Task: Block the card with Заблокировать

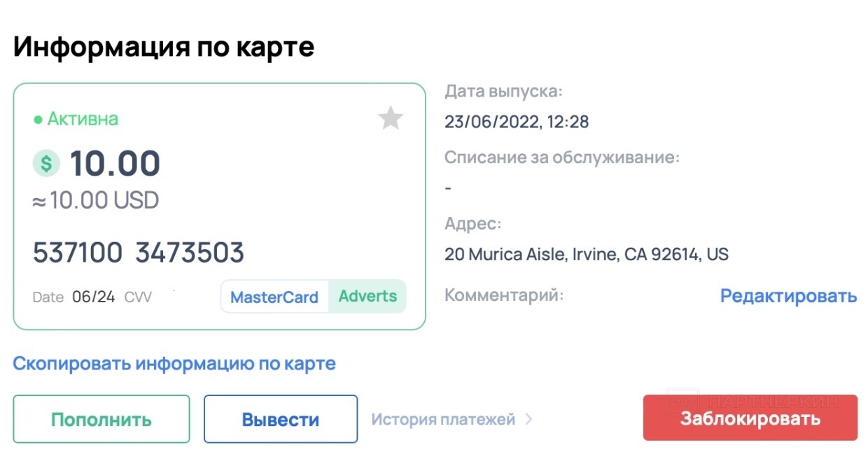Action: tap(750, 418)
